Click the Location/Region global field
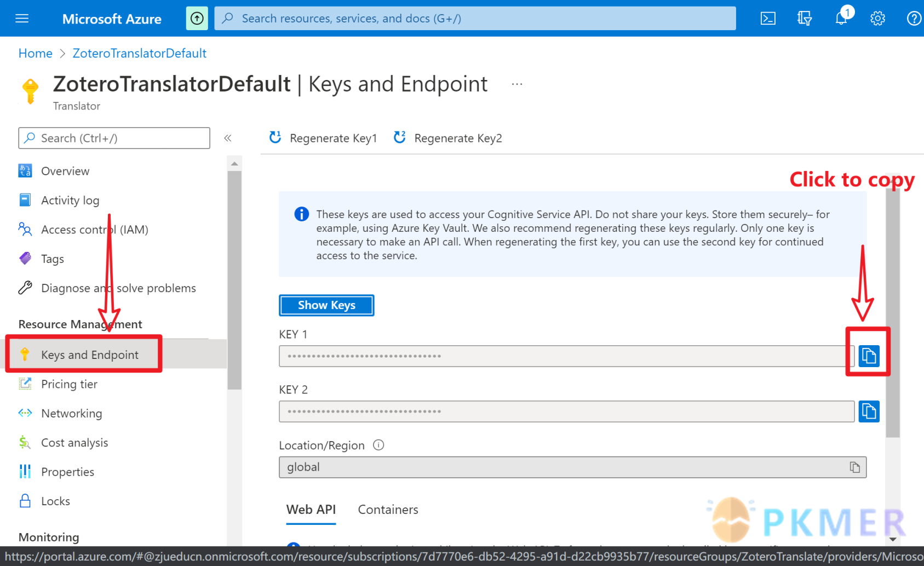Viewport: 924px width, 566px height. point(572,467)
